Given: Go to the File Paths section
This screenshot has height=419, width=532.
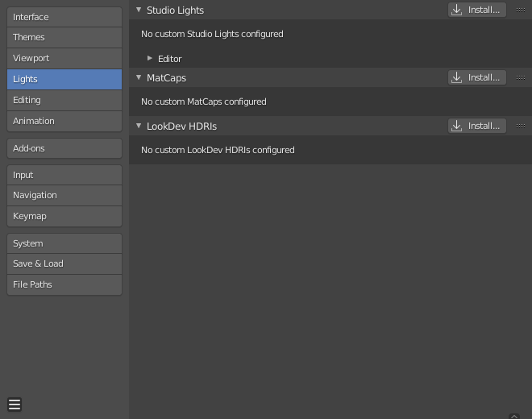Looking at the screenshot, I should [64, 284].
